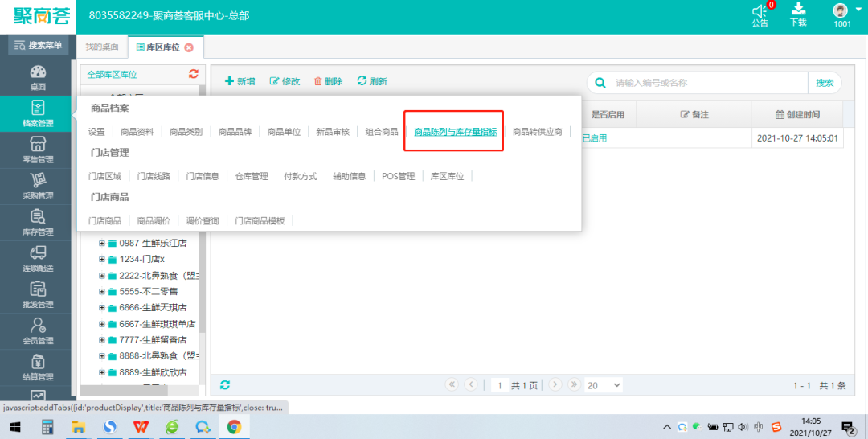Image resolution: width=868 pixels, height=439 pixels.
Task: Click the search input for 编号或名称
Action: tap(707, 83)
